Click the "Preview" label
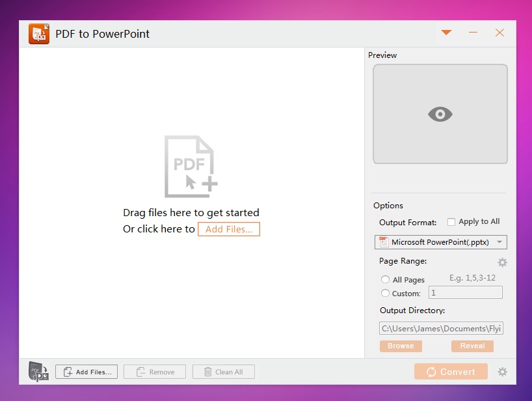This screenshot has height=401, width=532. pyautogui.click(x=382, y=55)
